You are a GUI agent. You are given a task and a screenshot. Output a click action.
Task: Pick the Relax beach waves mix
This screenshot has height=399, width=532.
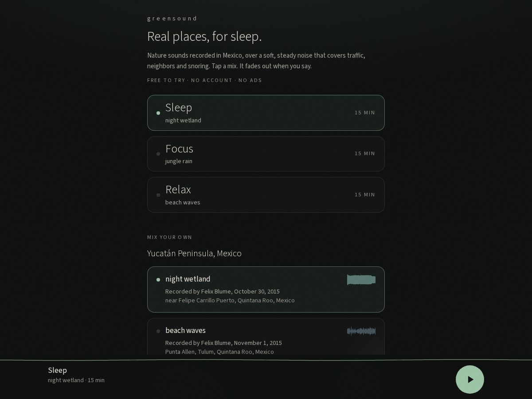pyautogui.click(x=266, y=195)
